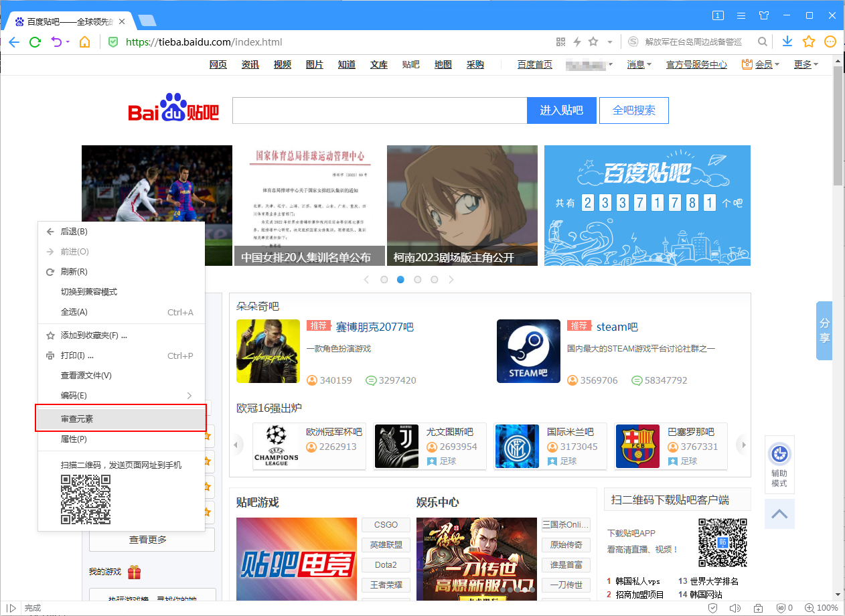
Task: Open the 赛博朋克2077吧 link
Action: coord(375,327)
